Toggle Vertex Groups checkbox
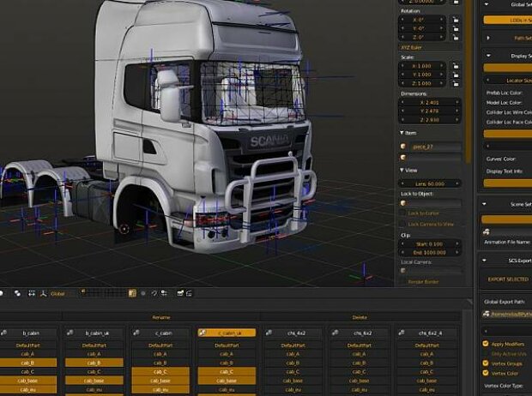The image size is (532, 396). (x=486, y=363)
